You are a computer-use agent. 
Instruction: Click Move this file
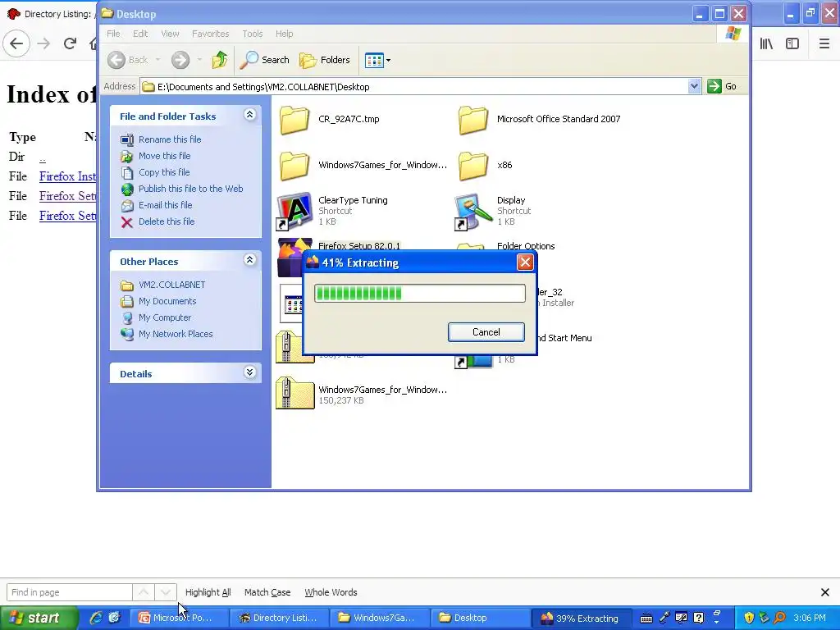(x=164, y=156)
